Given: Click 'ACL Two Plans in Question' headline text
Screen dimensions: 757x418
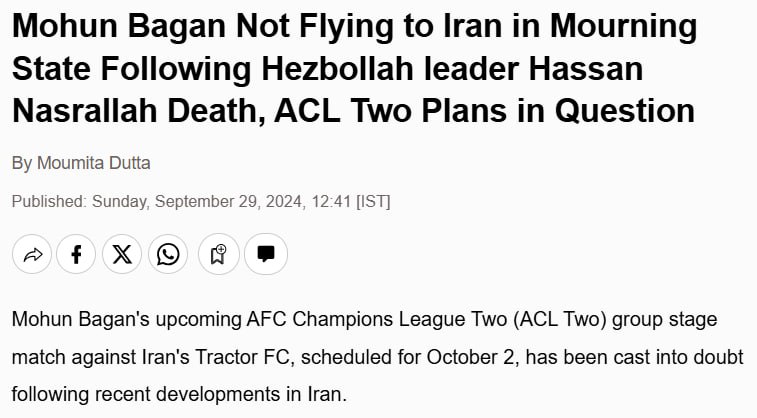Looking at the screenshot, I should pos(484,111).
